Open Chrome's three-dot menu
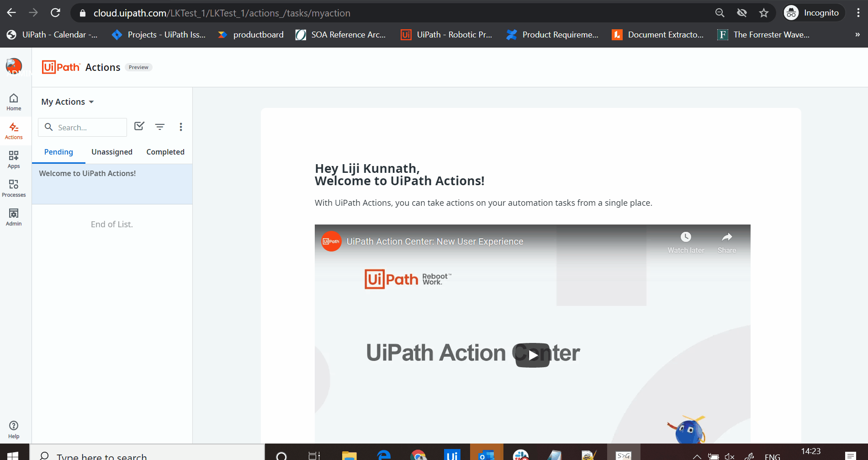Screen dimensions: 868x460 [x=858, y=13]
